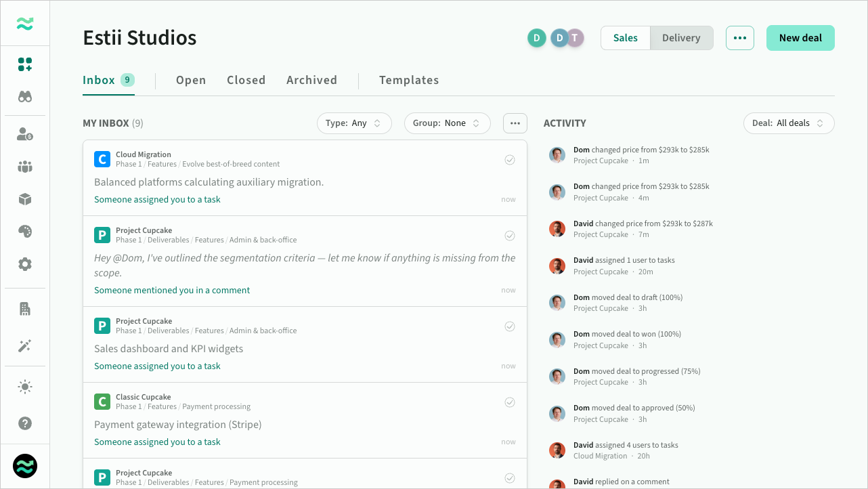Image resolution: width=868 pixels, height=489 pixels.
Task: Click the magic wand icon in the sidebar
Action: tap(25, 346)
